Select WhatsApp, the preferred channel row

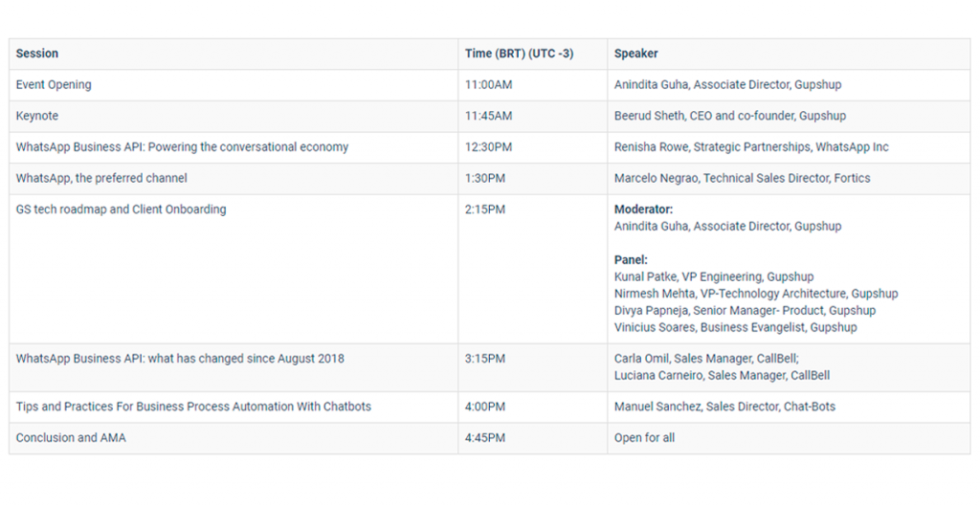(101, 178)
